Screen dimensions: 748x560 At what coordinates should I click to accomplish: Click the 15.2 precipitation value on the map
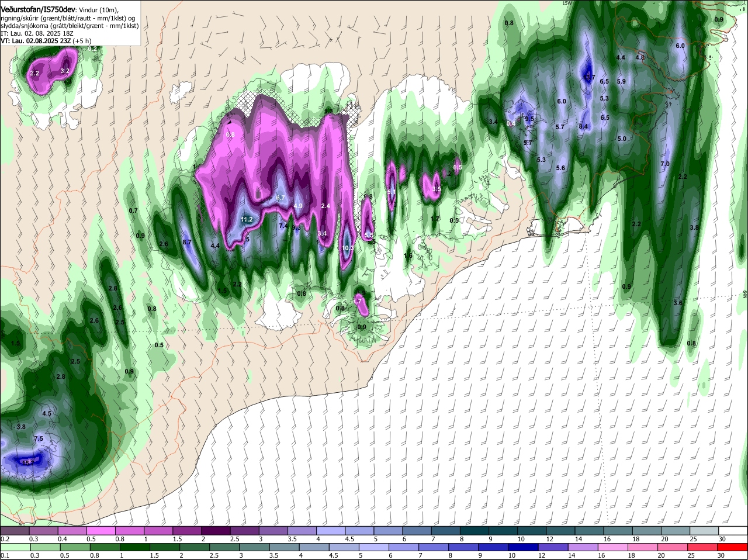27,462
